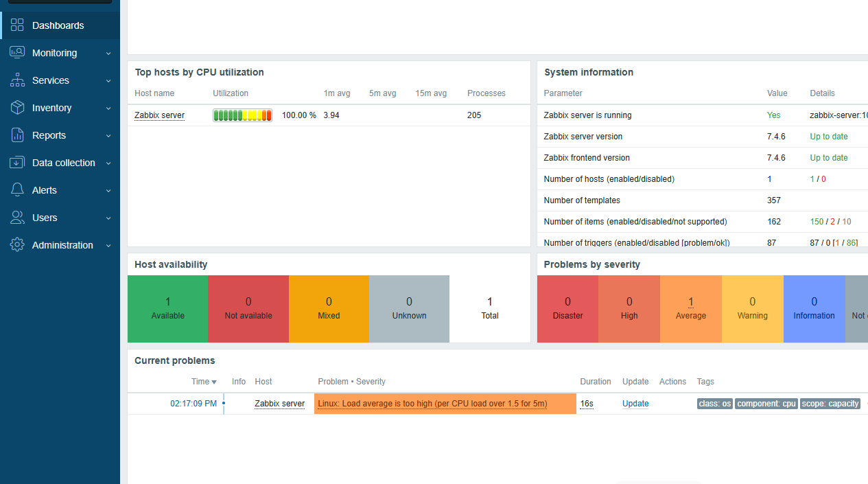Click the Alerts bell icon

[x=17, y=190]
